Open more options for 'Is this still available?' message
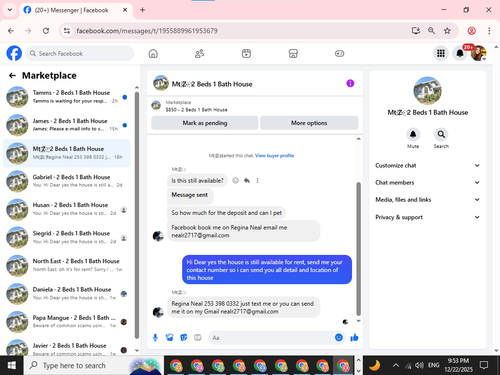500x375 pixels. pyautogui.click(x=257, y=180)
